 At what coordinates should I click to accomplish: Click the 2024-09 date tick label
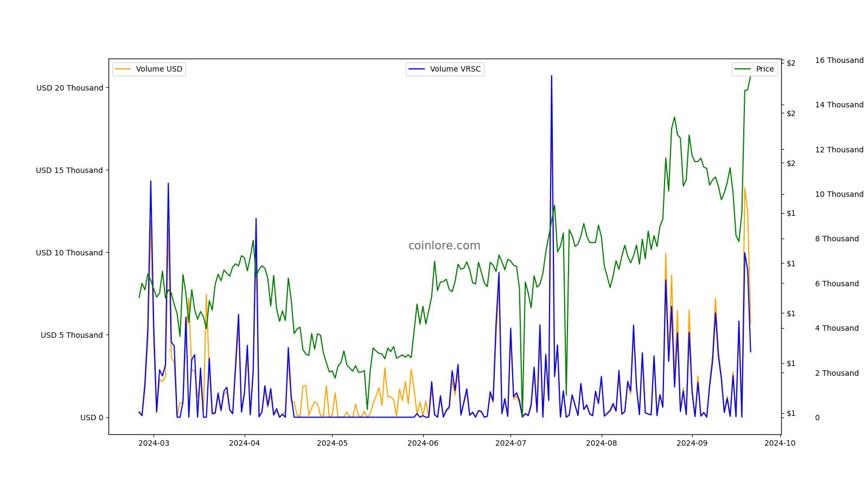coord(692,443)
